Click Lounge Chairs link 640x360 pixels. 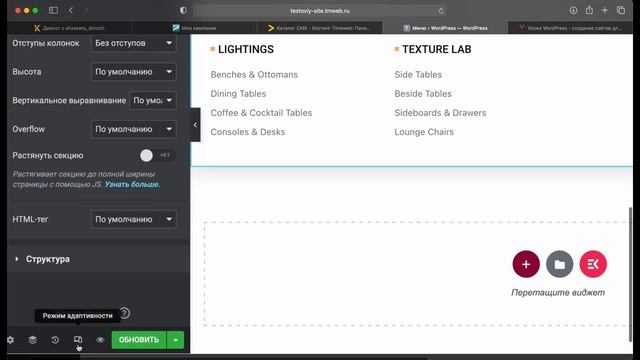tap(424, 132)
